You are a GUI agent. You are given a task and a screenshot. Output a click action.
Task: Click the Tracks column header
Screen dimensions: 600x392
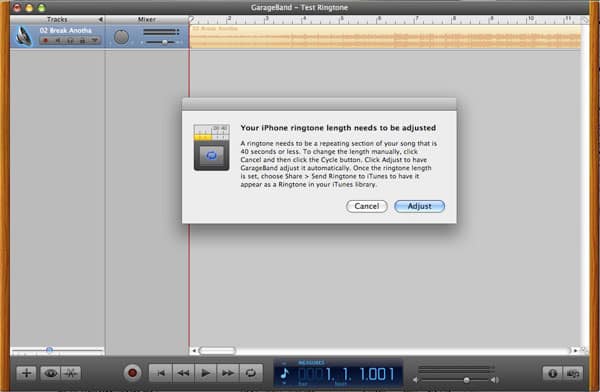coord(57,19)
